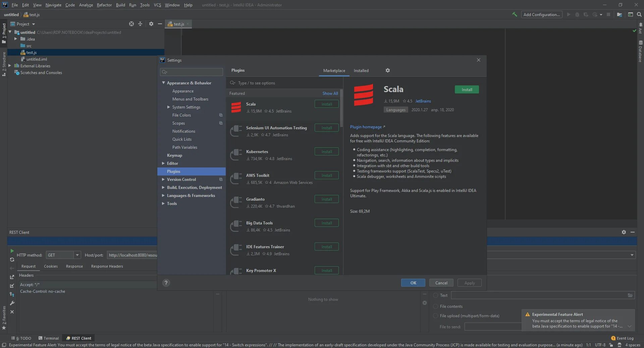This screenshot has width=644, height=348.
Task: Select the File contents radio button
Action: click(x=435, y=306)
